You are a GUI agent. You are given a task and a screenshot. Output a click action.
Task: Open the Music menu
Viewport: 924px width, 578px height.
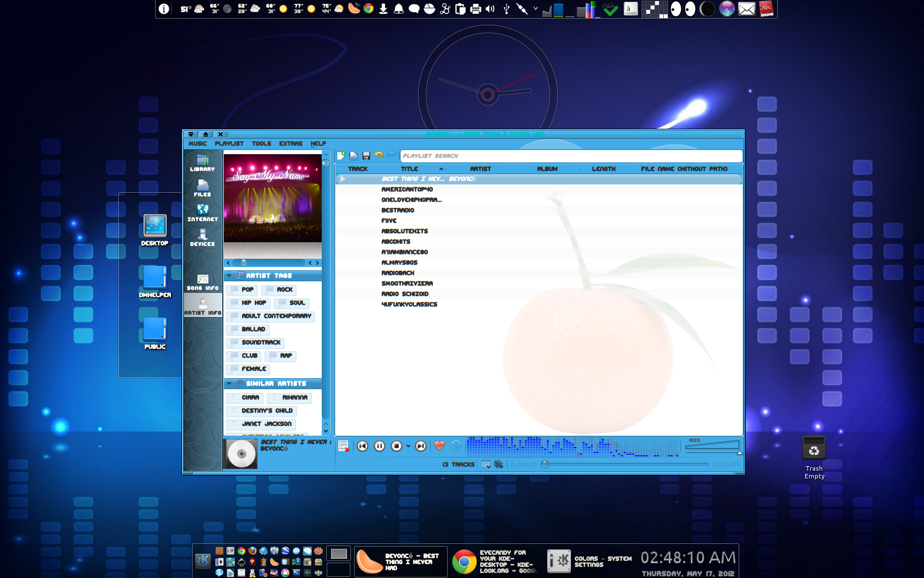(x=197, y=144)
